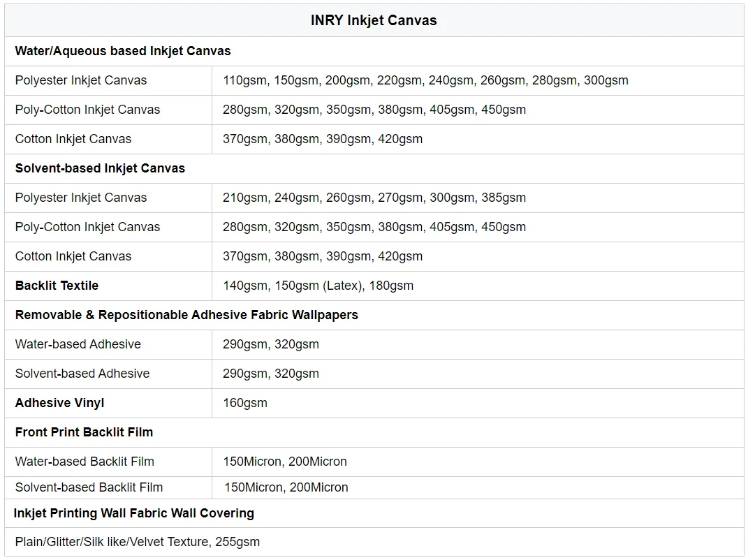Click the INRY Inkjet Canvas table title
Screen dimensions: 748x560
[374, 21]
